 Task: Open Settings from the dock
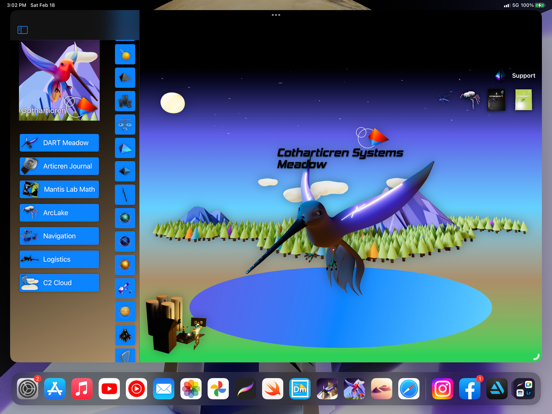coord(27,389)
